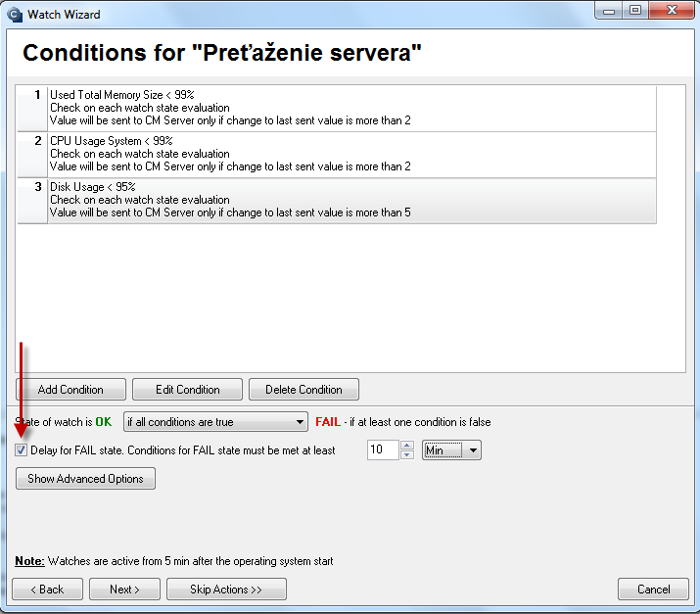
Task: Decrease delay value with the down spinner arrow
Action: [x=406, y=454]
